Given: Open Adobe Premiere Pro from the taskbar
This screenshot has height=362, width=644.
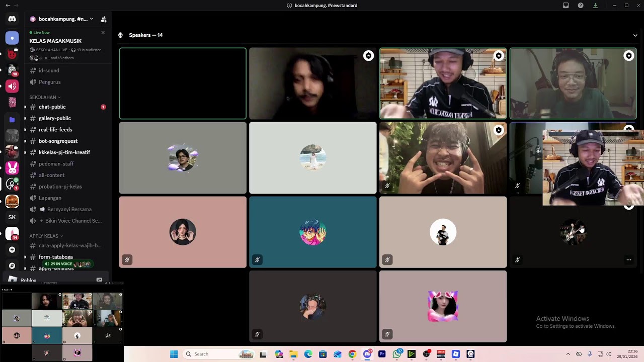Looking at the screenshot, I should [x=382, y=354].
